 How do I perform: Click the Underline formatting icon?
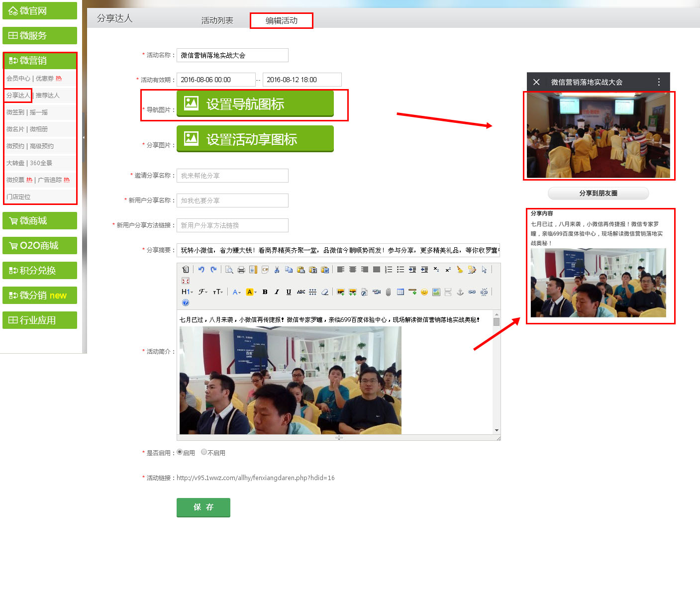click(x=289, y=292)
